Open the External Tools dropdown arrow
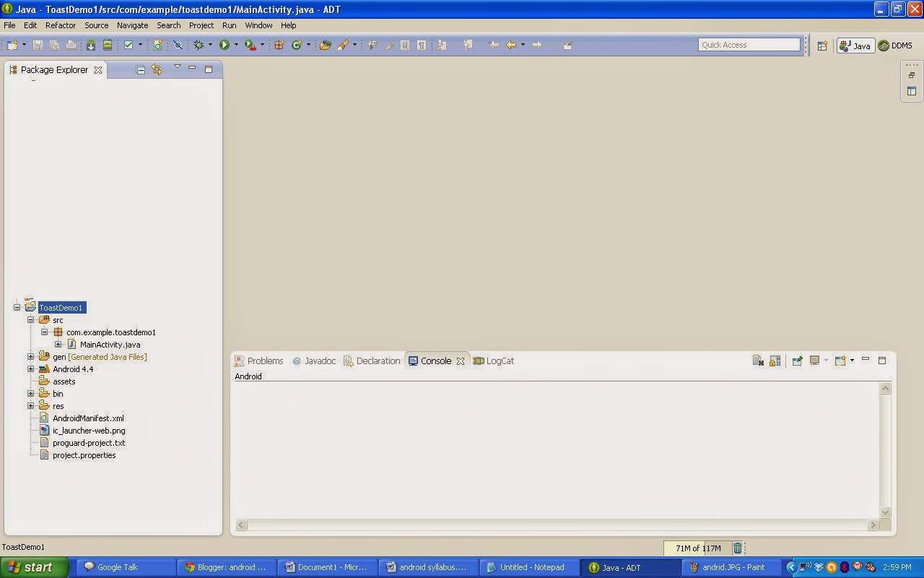 (x=262, y=45)
